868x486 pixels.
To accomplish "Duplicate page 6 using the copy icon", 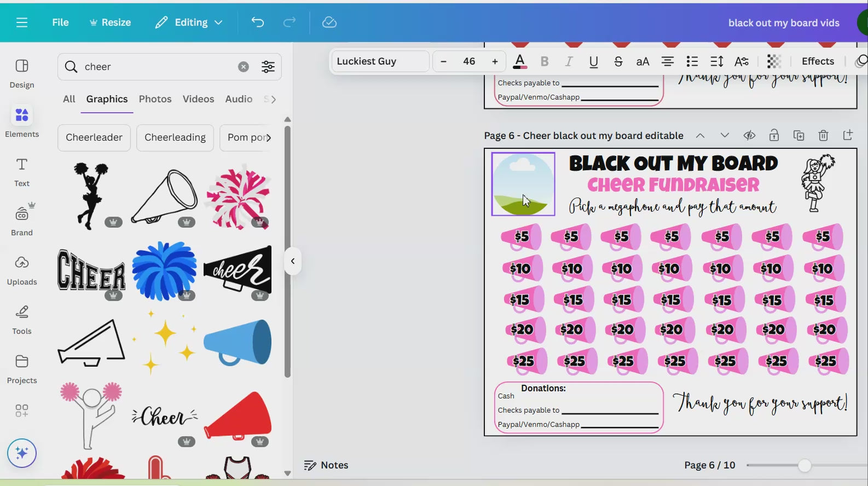I will [x=798, y=135].
